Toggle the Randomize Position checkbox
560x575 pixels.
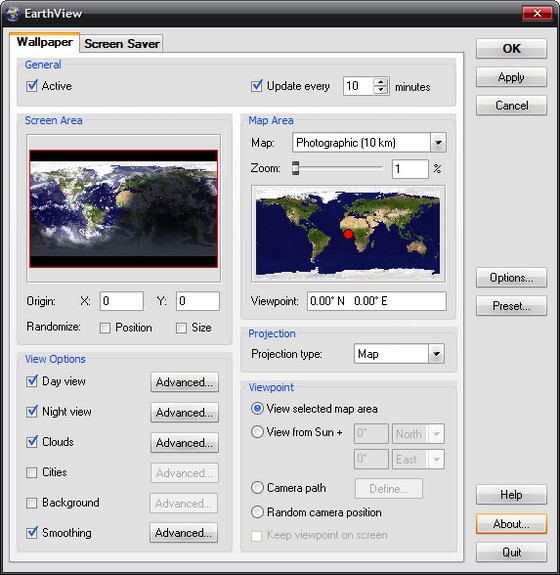point(105,328)
